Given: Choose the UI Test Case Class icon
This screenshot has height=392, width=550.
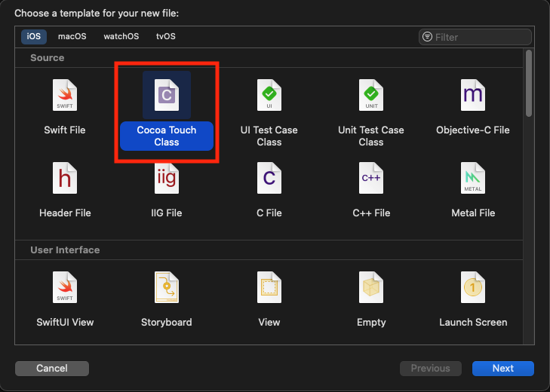Looking at the screenshot, I should pyautogui.click(x=269, y=95).
